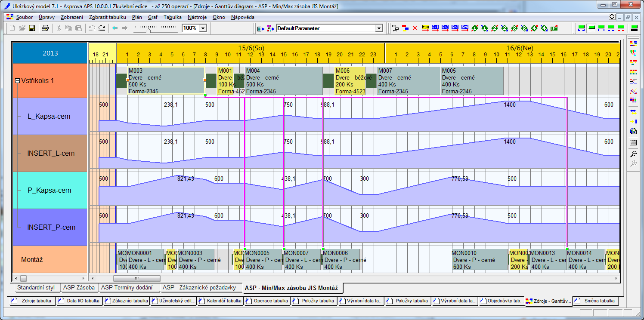Go back with the cyan left arrow
This screenshot has height=320, width=644.
(x=115, y=28)
